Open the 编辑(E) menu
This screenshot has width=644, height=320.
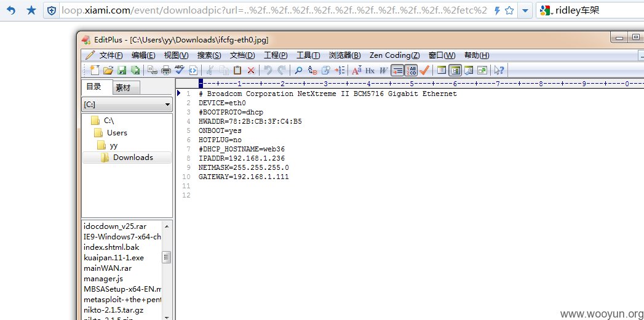[x=143, y=55]
